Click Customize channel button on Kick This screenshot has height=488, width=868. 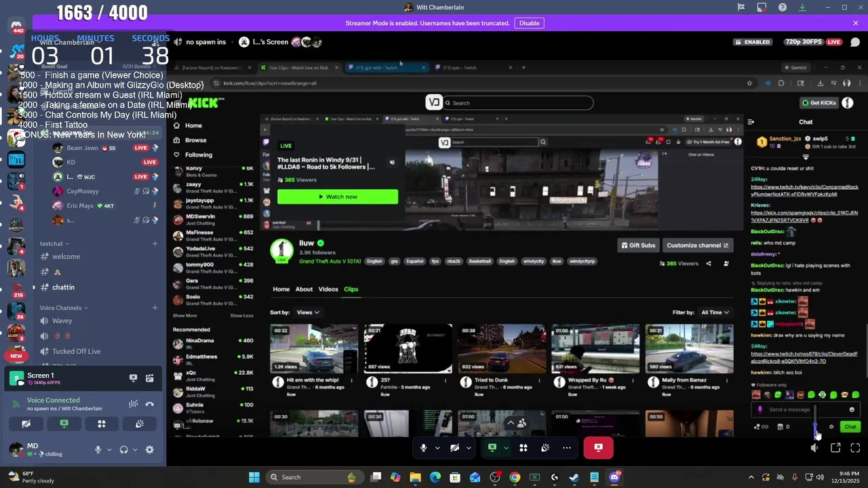(697, 245)
